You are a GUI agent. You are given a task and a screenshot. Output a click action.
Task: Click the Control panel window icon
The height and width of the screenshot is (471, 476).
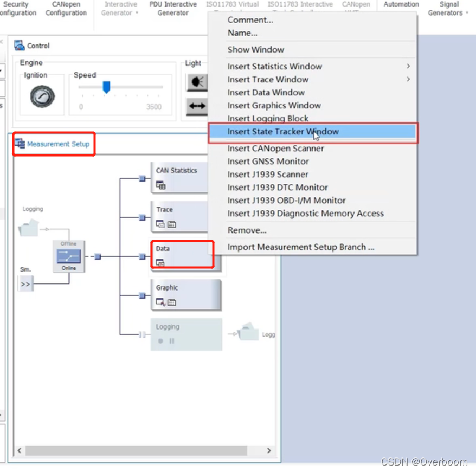click(19, 45)
